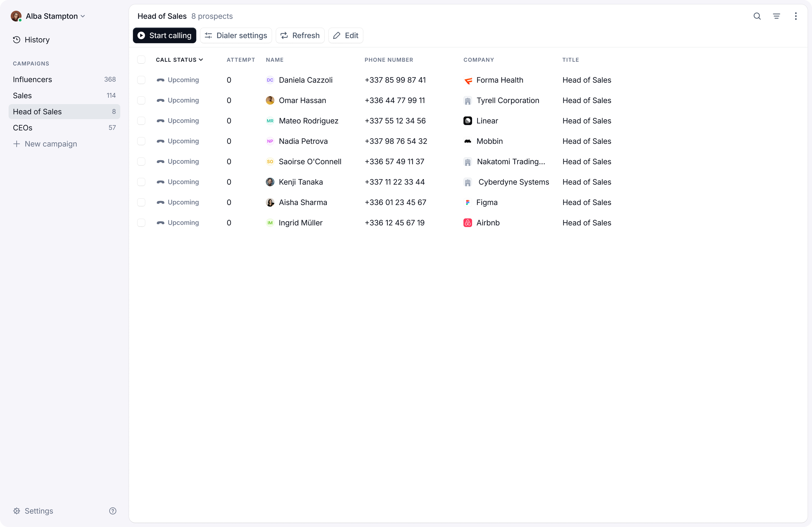Viewport: 812px width, 527px height.
Task: Open the filter options
Action: [x=777, y=16]
